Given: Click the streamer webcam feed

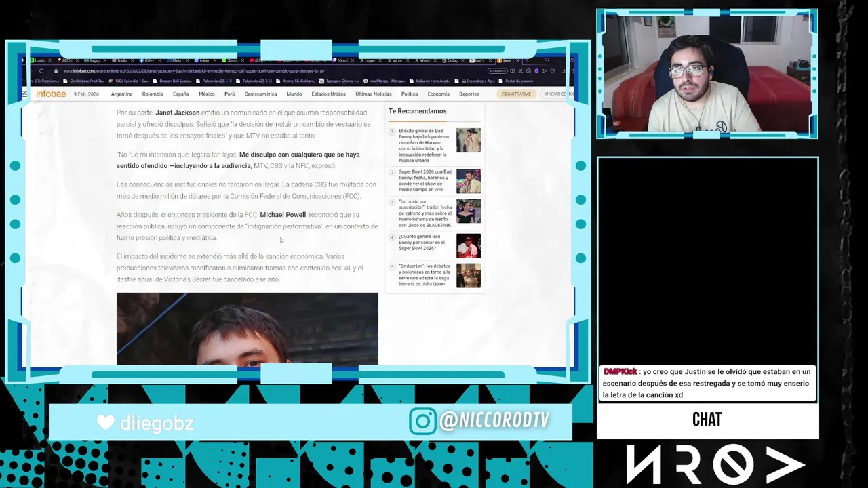Looking at the screenshot, I should click(707, 74).
